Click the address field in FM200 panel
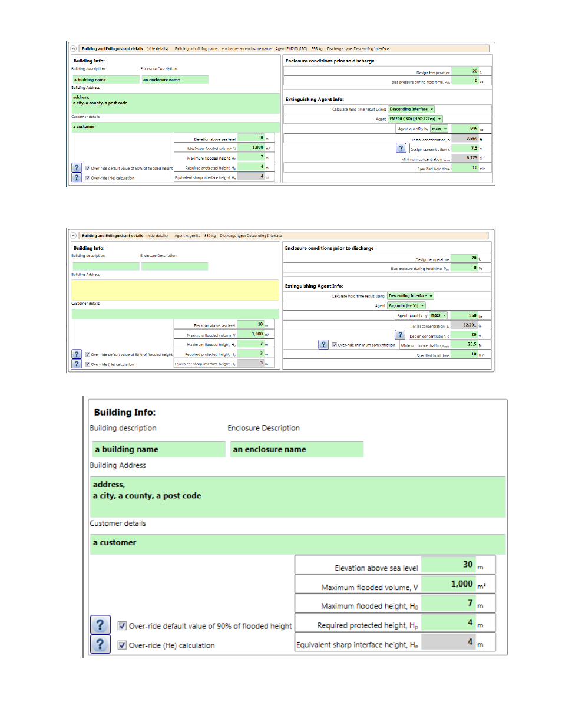The width and height of the screenshot is (562, 728). (176, 103)
